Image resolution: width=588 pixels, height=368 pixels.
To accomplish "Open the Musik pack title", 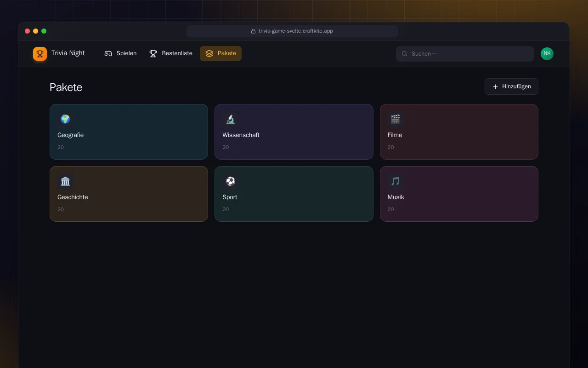I will tap(396, 197).
